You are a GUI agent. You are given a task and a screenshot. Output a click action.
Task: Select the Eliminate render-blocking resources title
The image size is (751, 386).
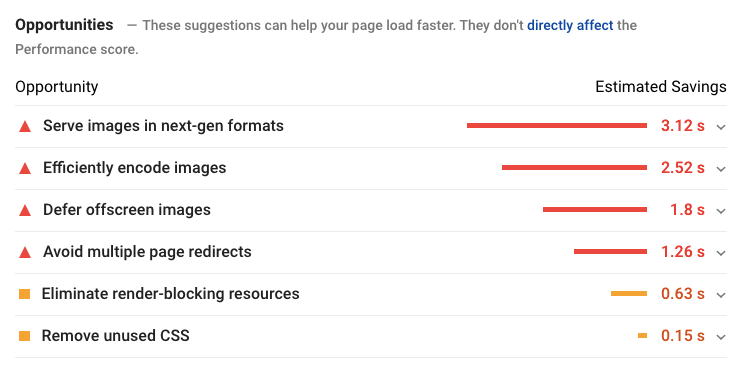pyautogui.click(x=171, y=294)
